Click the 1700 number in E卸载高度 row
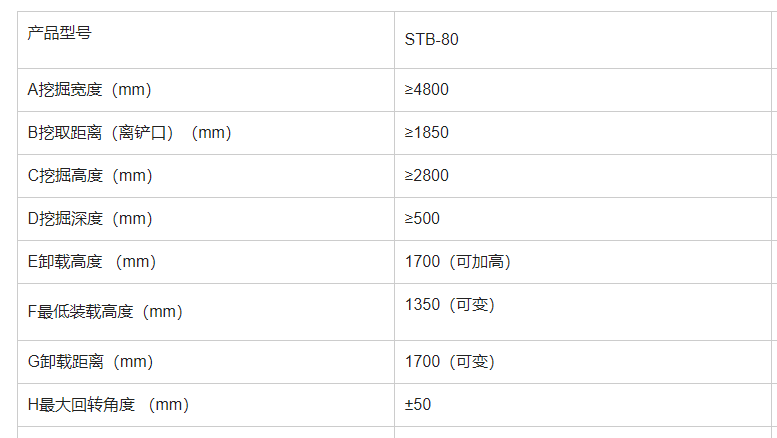The width and height of the screenshot is (777, 438). [422, 262]
